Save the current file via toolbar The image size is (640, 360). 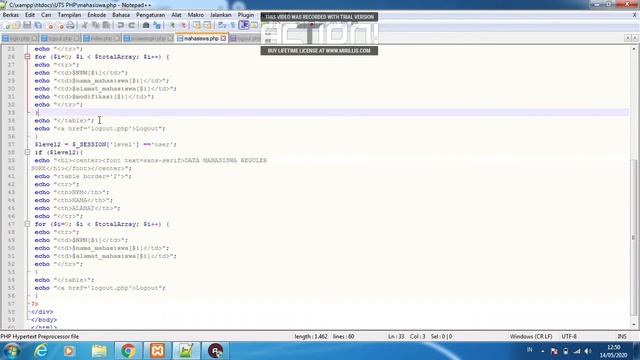coord(27,25)
